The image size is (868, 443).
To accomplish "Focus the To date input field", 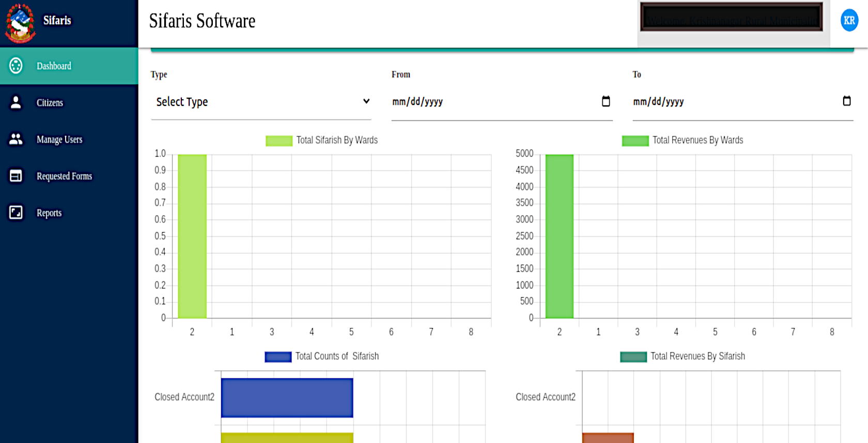I will 743,102.
